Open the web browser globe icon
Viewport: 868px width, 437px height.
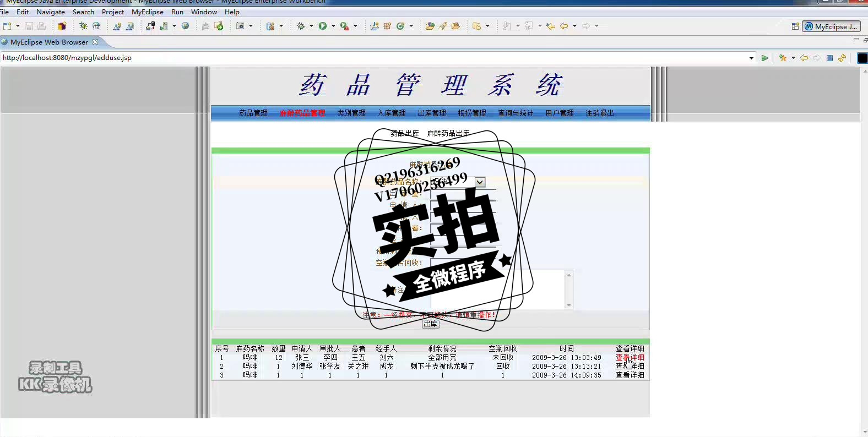click(186, 26)
